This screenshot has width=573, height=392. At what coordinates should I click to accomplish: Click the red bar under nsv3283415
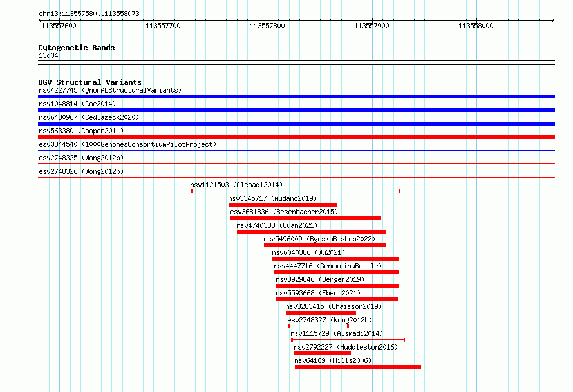coord(321,313)
